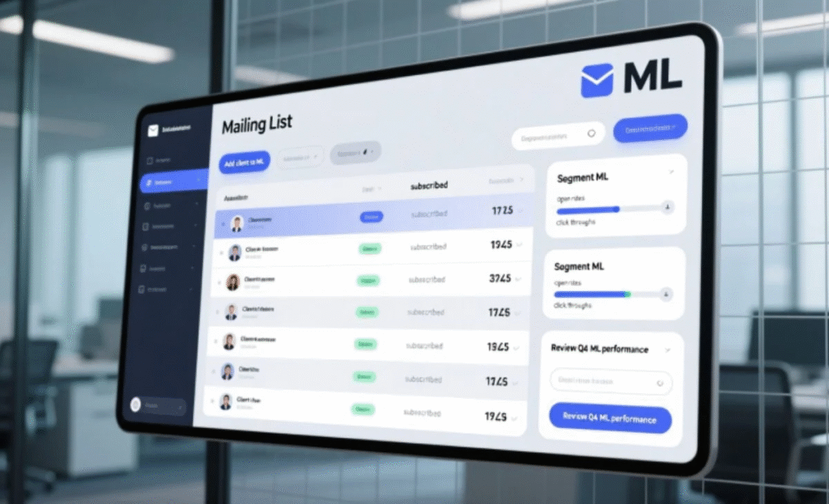Viewport: 829px width, 504px height.
Task: Toggle the blue status badge on the selected client row
Action: pos(372,217)
